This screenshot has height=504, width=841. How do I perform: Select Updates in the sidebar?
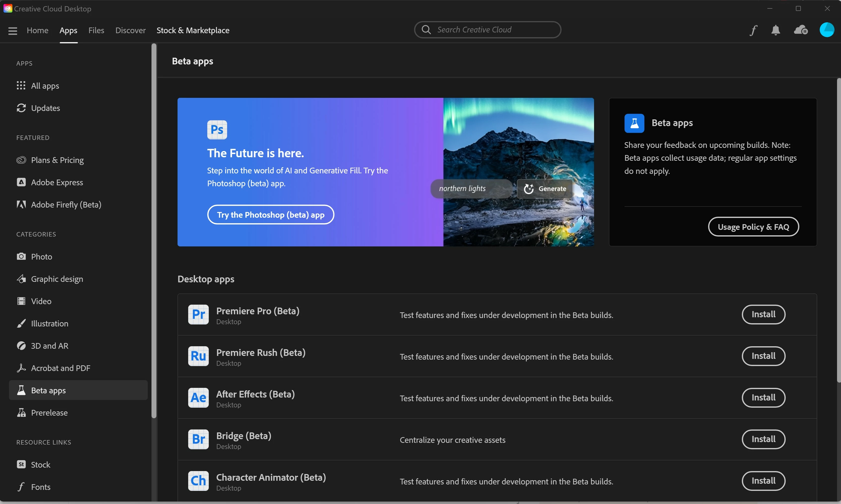tap(45, 108)
